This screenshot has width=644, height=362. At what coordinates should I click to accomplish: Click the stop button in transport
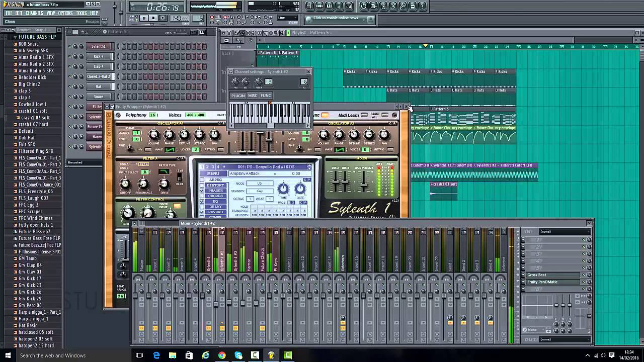[153, 18]
